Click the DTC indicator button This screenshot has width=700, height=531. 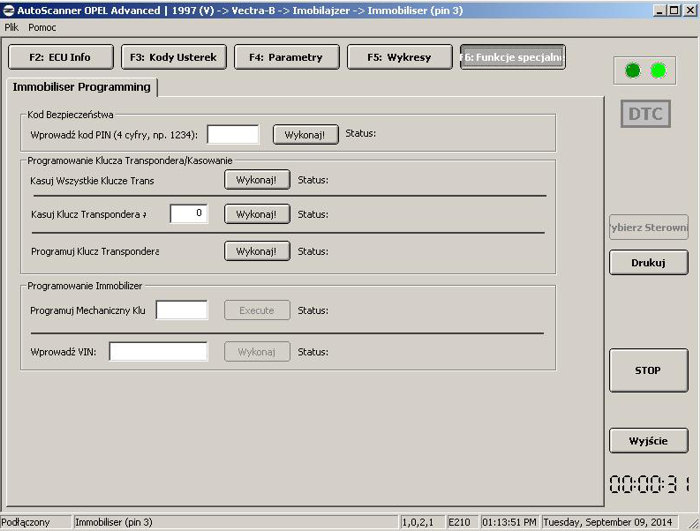[x=646, y=114]
